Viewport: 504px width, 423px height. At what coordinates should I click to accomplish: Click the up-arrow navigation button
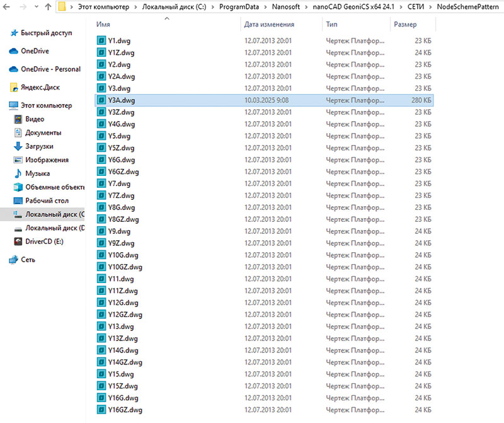[49, 8]
